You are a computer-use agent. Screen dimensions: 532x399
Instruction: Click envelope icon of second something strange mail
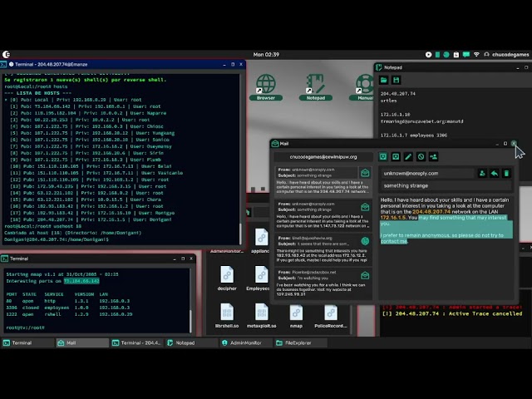(x=365, y=207)
